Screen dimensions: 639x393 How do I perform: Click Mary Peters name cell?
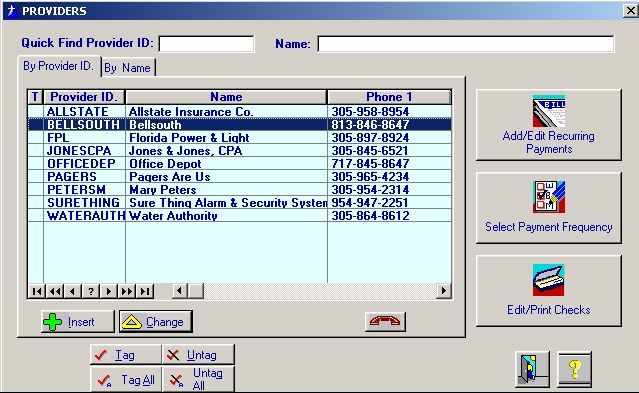pyautogui.click(x=226, y=190)
